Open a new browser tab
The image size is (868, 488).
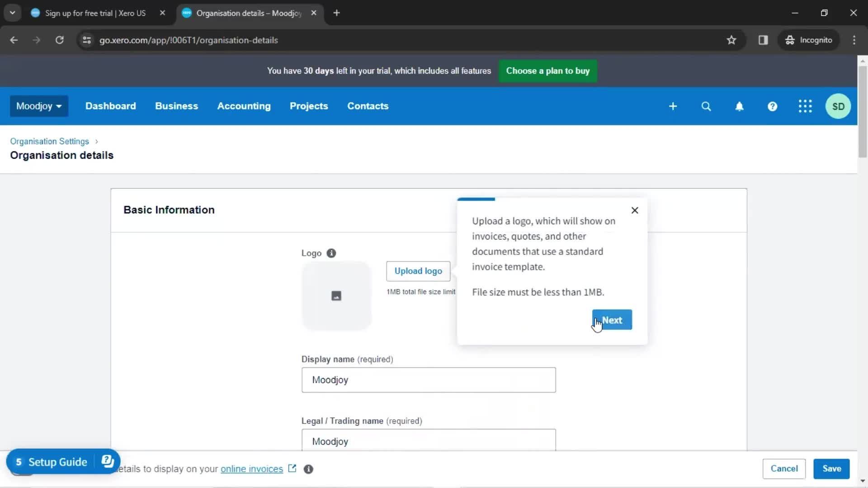[336, 13]
